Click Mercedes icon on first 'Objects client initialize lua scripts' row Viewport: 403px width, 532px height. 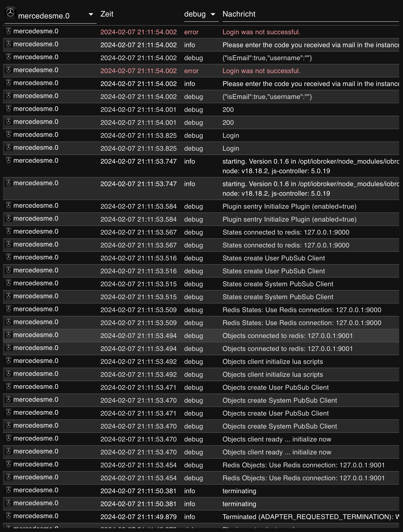pos(8,360)
